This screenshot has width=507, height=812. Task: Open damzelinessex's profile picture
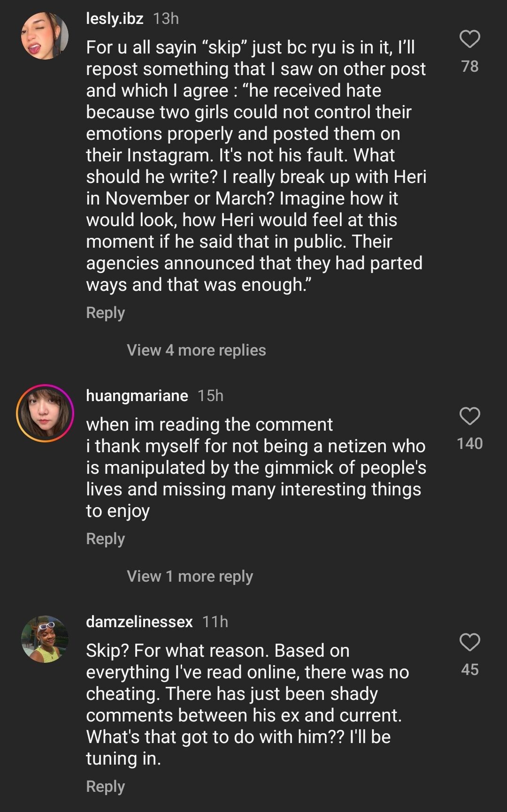45,639
